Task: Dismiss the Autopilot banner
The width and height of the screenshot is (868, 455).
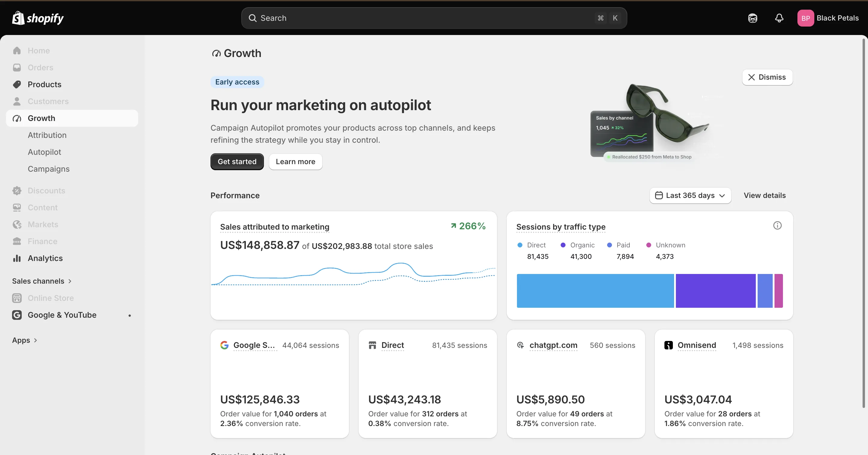Action: coord(767,77)
